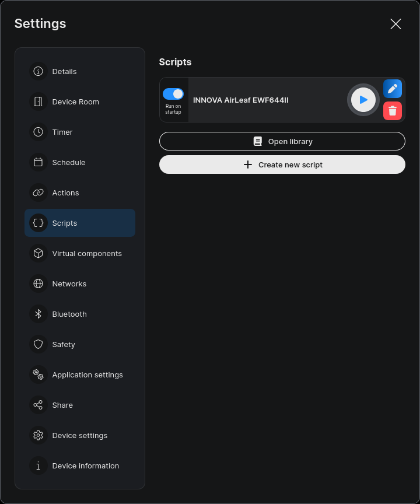420x504 pixels.
Task: Click the Application settings gears icon
Action: pos(38,374)
